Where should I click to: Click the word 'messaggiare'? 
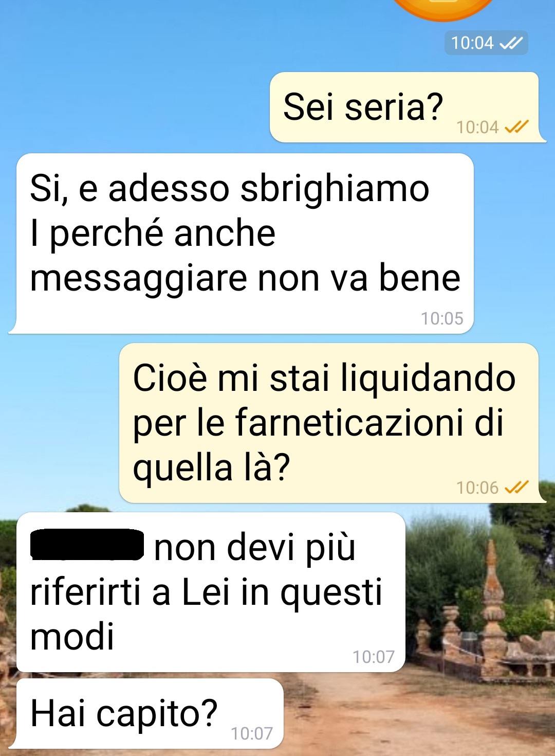[139, 279]
